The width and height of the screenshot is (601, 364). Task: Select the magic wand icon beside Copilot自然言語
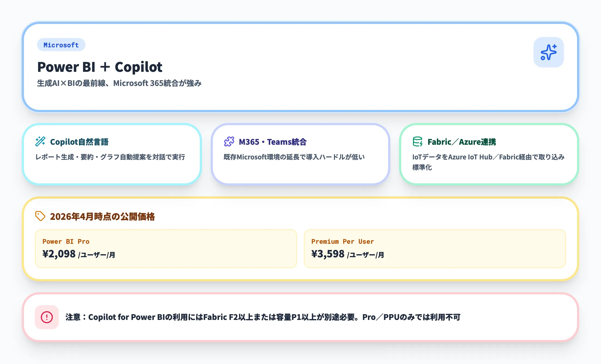40,141
